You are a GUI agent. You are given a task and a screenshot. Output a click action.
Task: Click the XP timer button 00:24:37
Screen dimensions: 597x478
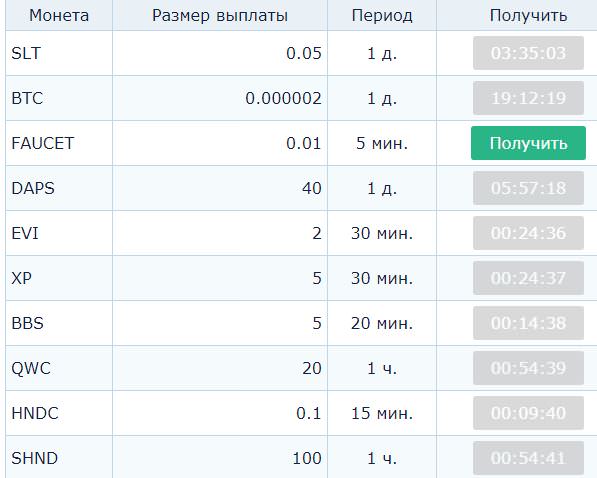click(528, 278)
